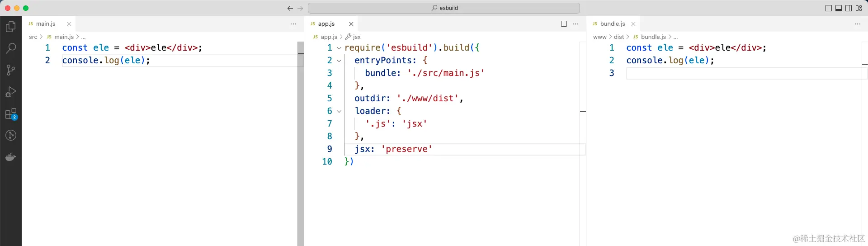The image size is (868, 246).
Task: Close the app.js tab
Action: pos(351,24)
